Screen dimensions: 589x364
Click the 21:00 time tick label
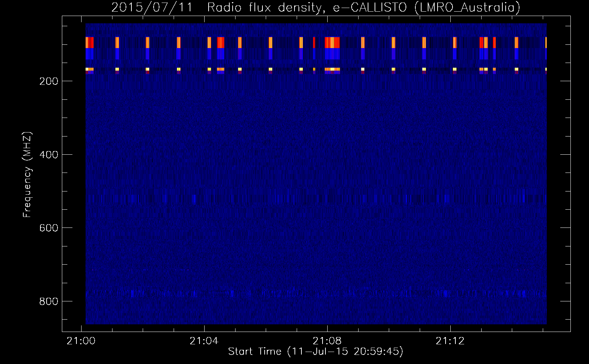pos(81,341)
